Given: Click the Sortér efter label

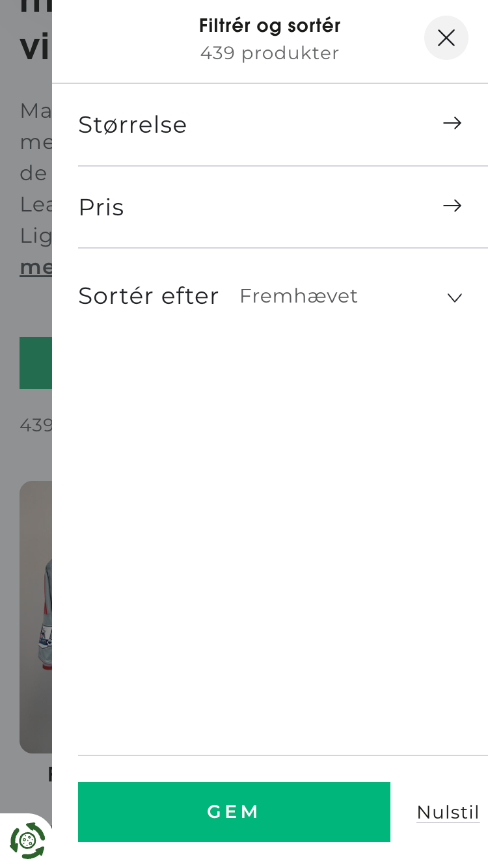Looking at the screenshot, I should click(x=148, y=296).
